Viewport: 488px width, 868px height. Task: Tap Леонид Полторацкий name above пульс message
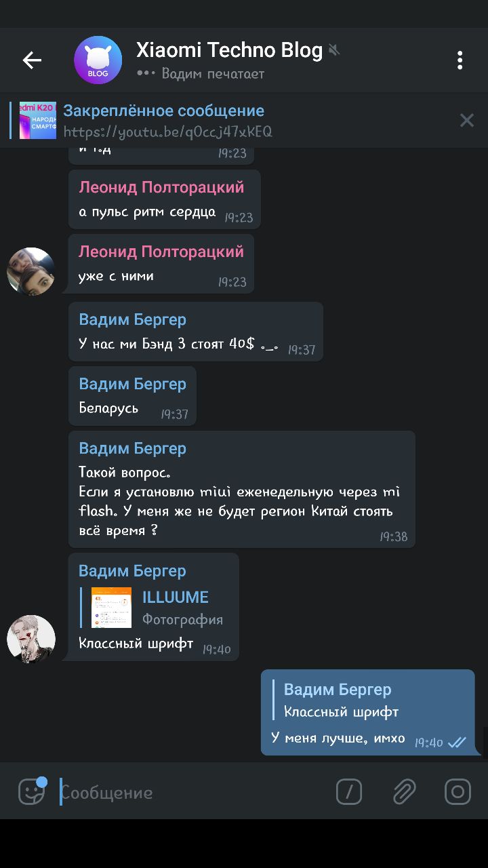click(x=161, y=187)
